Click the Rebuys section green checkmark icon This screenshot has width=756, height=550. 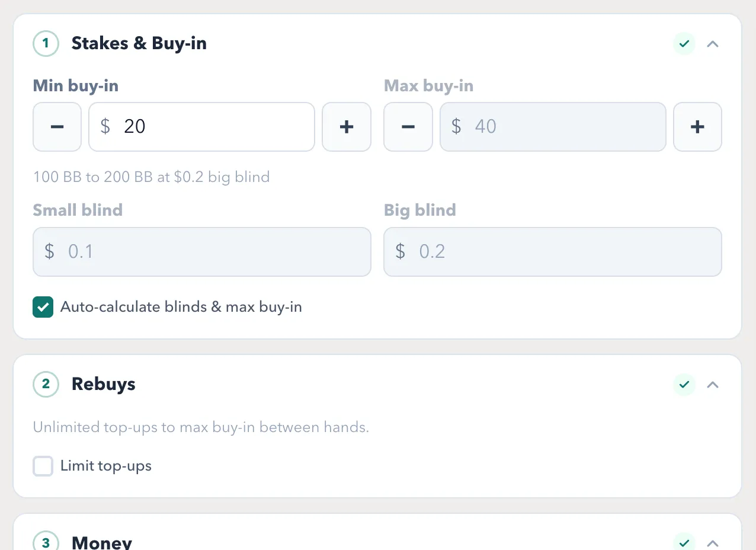(x=684, y=385)
